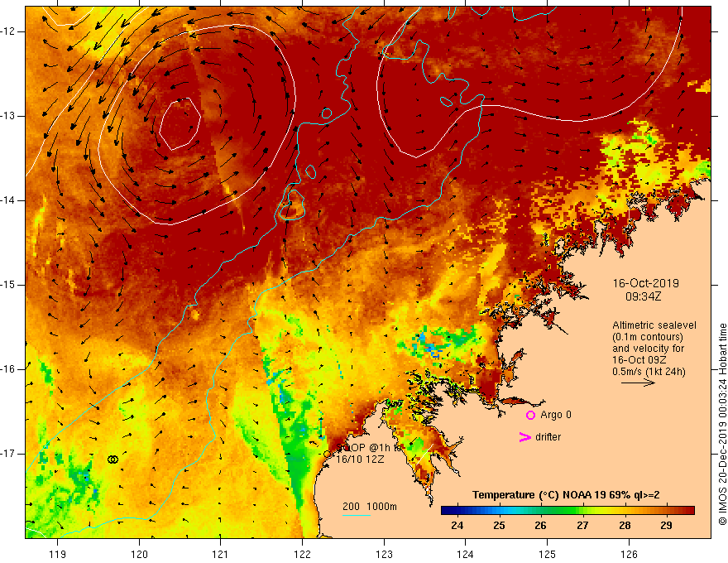The width and height of the screenshot is (728, 563).
Task: Click the '-16' latitude axis label
Action: [x=8, y=369]
